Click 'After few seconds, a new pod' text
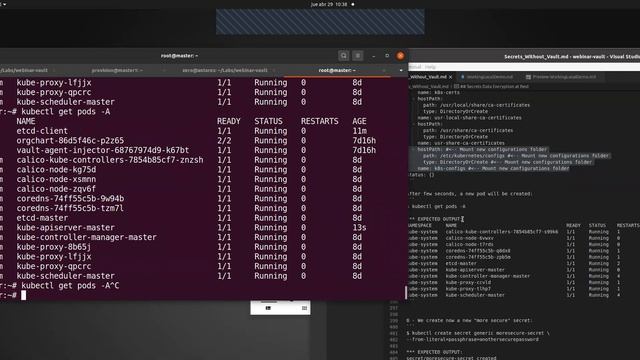 coord(470,193)
